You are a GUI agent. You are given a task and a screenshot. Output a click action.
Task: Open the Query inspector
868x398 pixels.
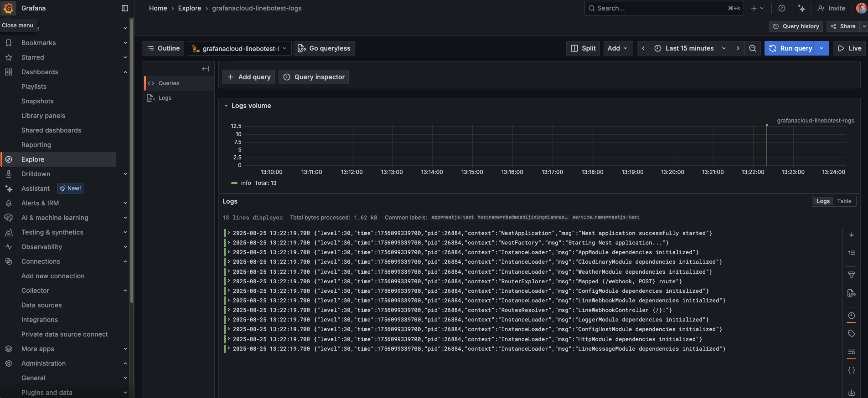click(314, 77)
